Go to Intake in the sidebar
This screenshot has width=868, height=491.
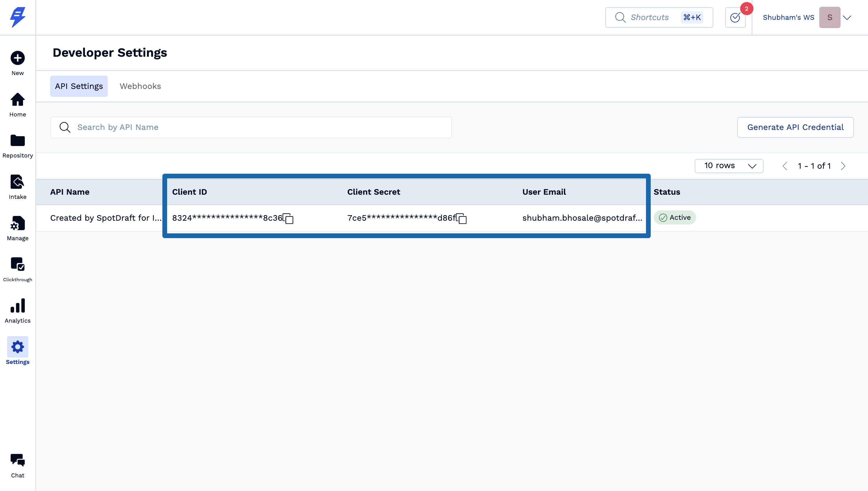17,182
